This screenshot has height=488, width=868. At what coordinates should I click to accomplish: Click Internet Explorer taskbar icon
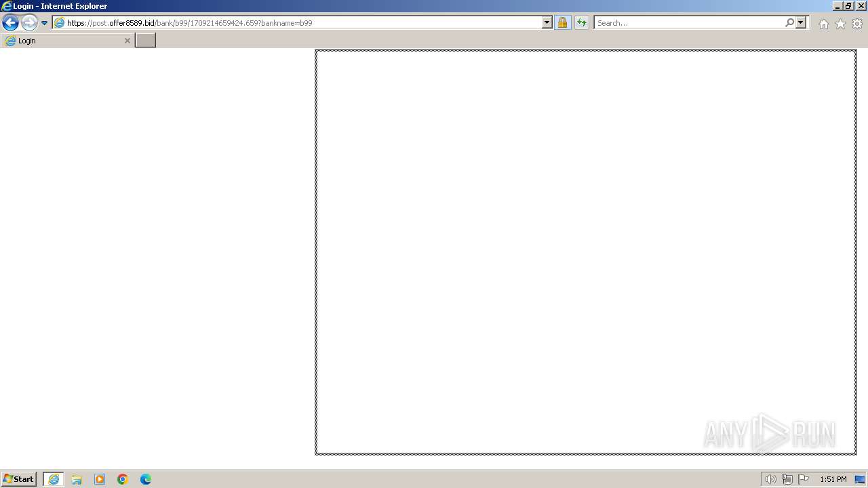(x=54, y=479)
